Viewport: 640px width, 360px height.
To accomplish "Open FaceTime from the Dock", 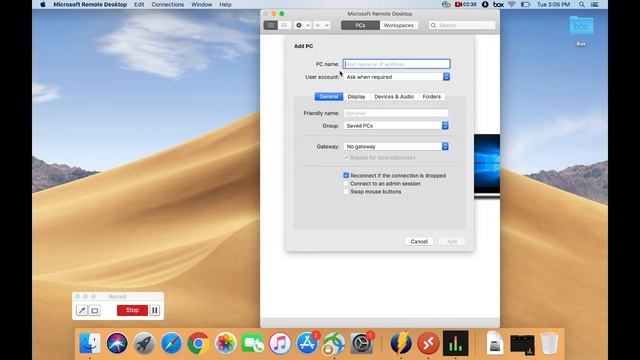I will point(253,343).
